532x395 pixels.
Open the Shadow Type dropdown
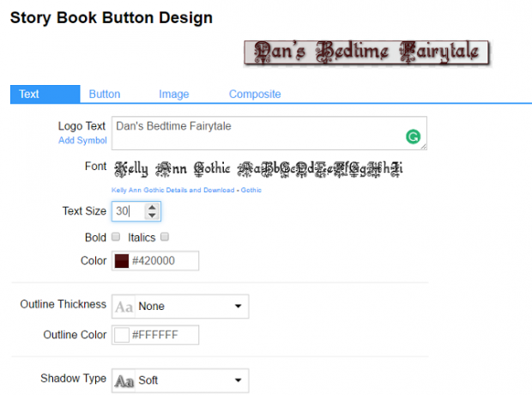(180, 380)
